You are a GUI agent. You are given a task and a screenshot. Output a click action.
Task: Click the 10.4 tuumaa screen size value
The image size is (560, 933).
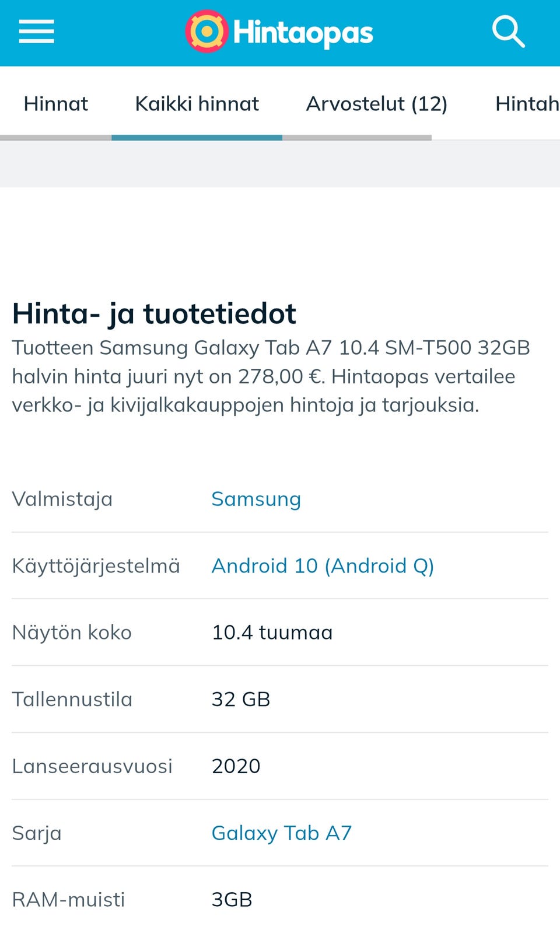pyautogui.click(x=272, y=633)
